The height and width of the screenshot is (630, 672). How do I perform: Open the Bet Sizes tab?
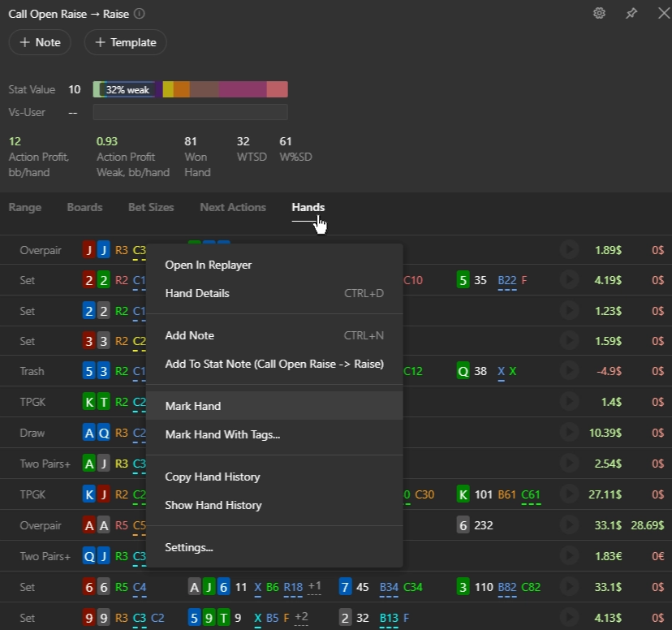coord(151,207)
